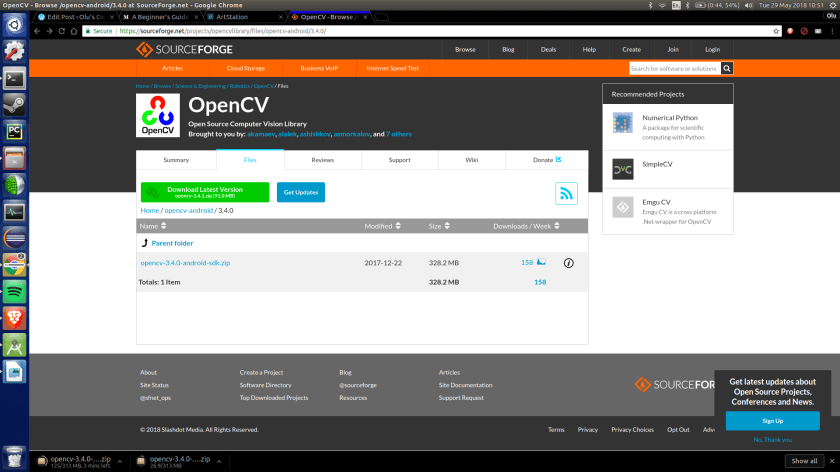840x472 pixels.
Task: Click the Numerical Python project icon
Action: coord(622,123)
